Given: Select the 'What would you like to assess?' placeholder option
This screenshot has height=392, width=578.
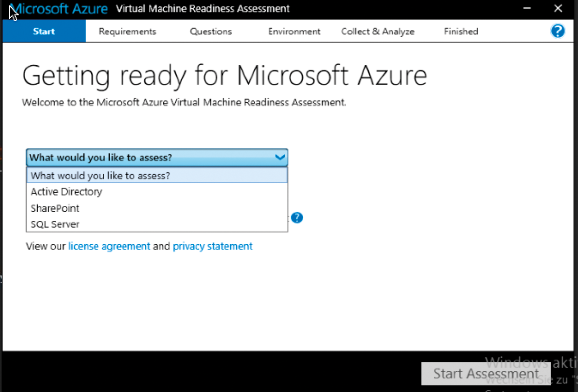Looking at the screenshot, I should (x=100, y=175).
